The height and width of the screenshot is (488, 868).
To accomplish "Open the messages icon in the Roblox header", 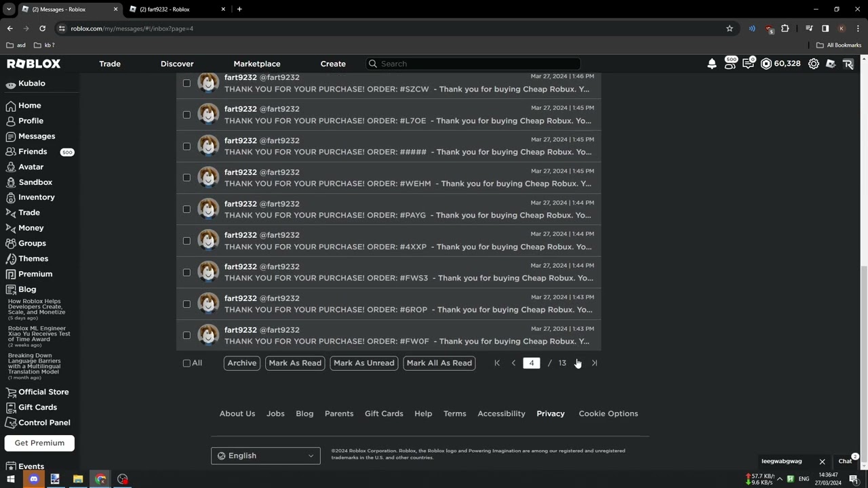I will coord(748,64).
